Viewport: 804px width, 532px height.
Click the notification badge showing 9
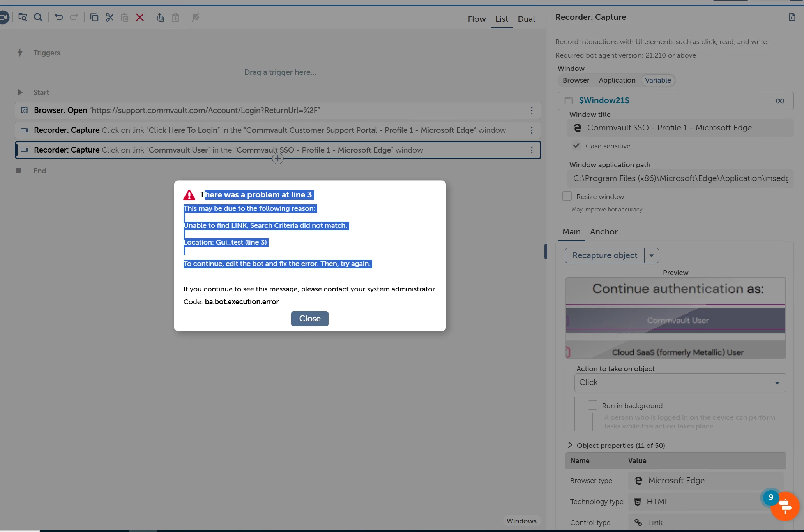point(770,497)
